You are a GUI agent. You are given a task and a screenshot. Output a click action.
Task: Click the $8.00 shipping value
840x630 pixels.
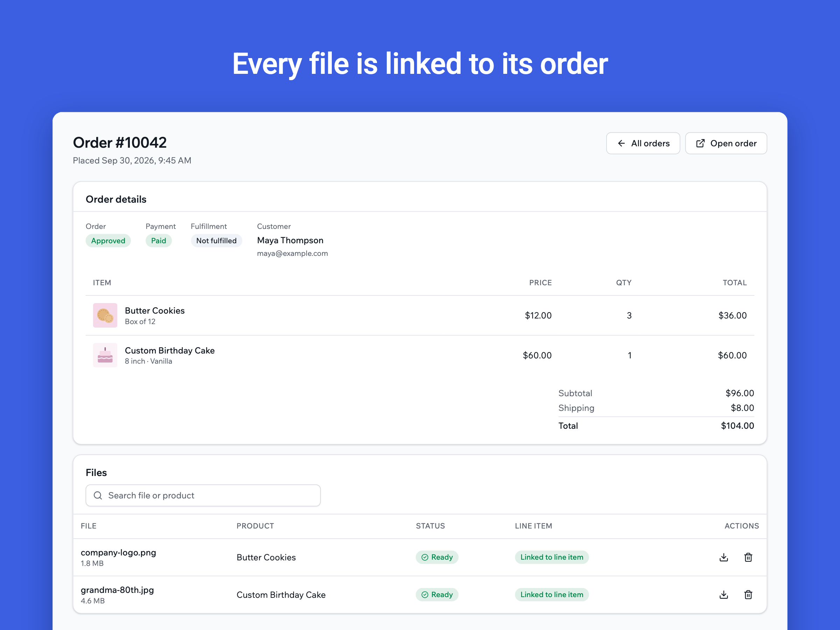pyautogui.click(x=742, y=408)
